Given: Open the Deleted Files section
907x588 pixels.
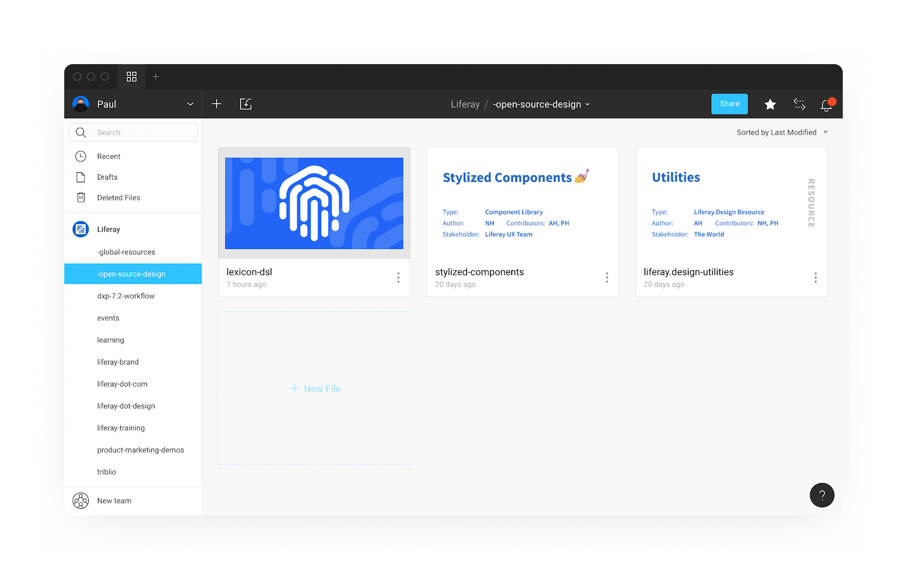Looking at the screenshot, I should (x=118, y=197).
